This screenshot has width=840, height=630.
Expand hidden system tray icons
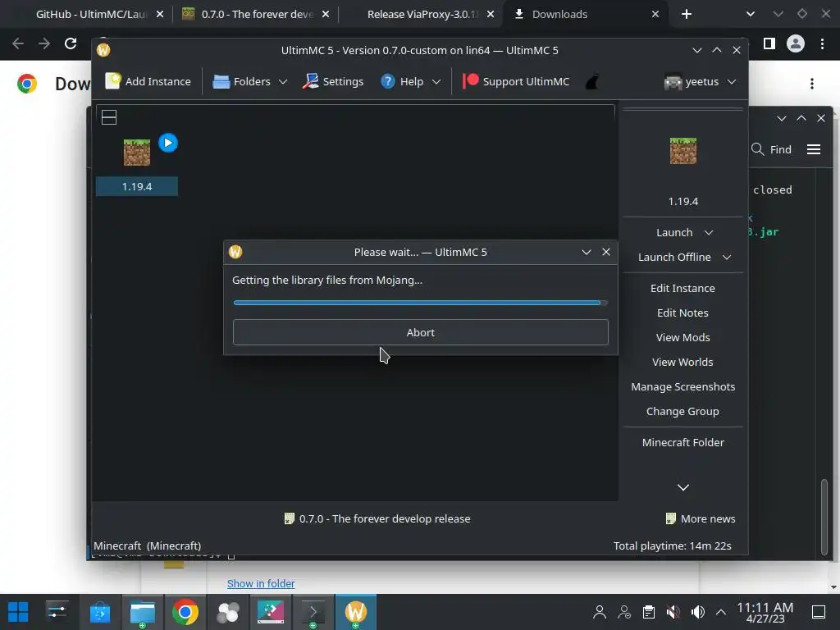721,612
